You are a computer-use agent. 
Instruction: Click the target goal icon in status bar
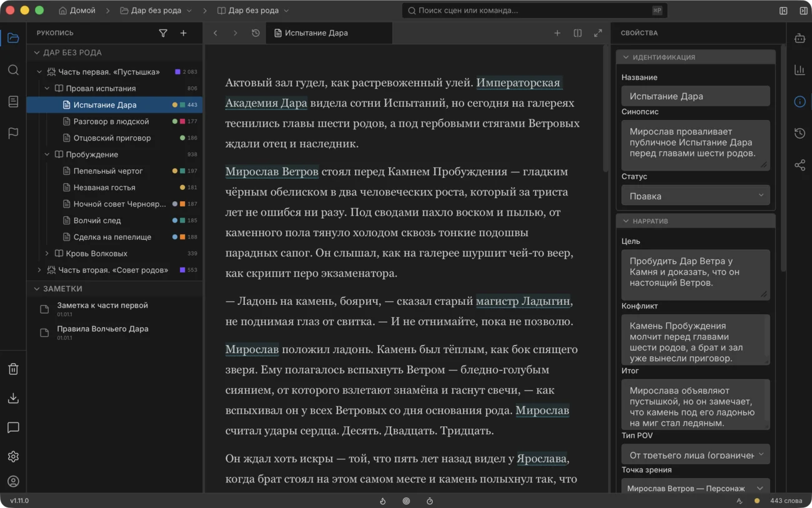(x=406, y=501)
